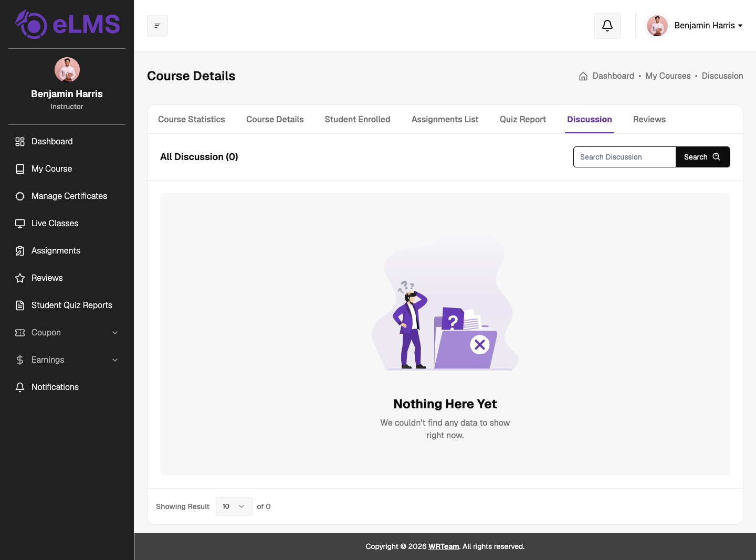Click the sidebar profile avatar

coord(67,70)
